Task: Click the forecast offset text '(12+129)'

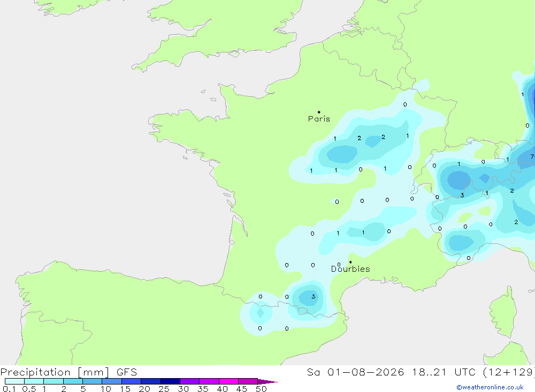Action: (x=509, y=372)
